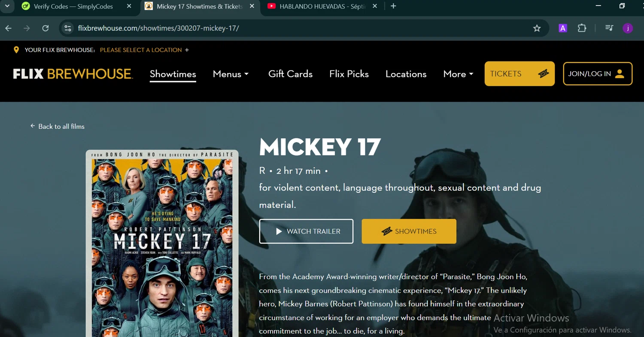The image size is (644, 337).
Task: Open the Locations page
Action: [x=406, y=74]
